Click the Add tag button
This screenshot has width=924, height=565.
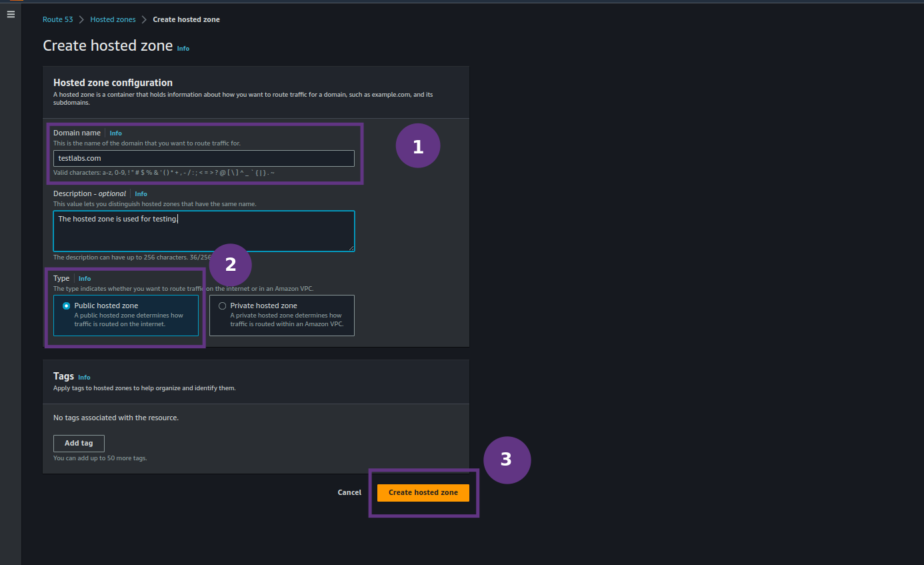[x=79, y=443]
